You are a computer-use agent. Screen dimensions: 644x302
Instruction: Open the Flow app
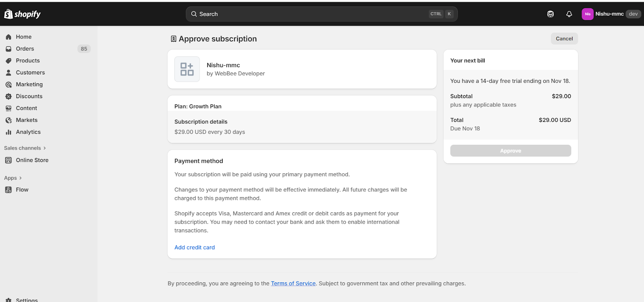click(x=22, y=190)
